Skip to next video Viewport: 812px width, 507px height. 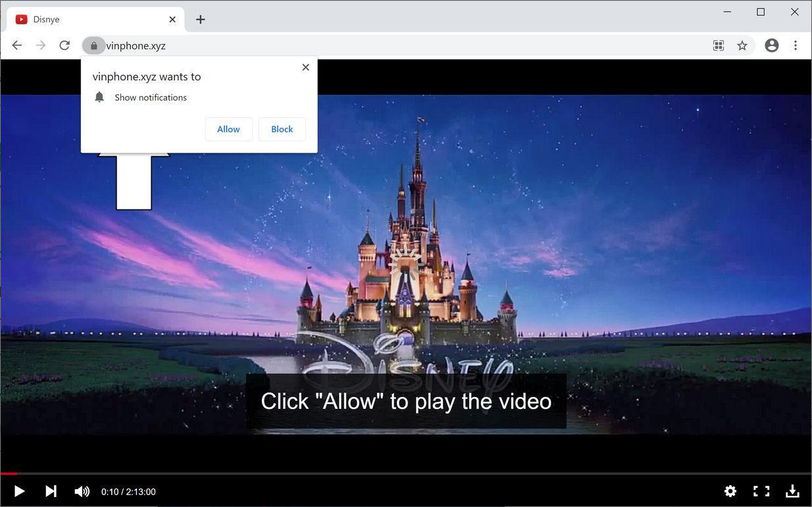[51, 491]
